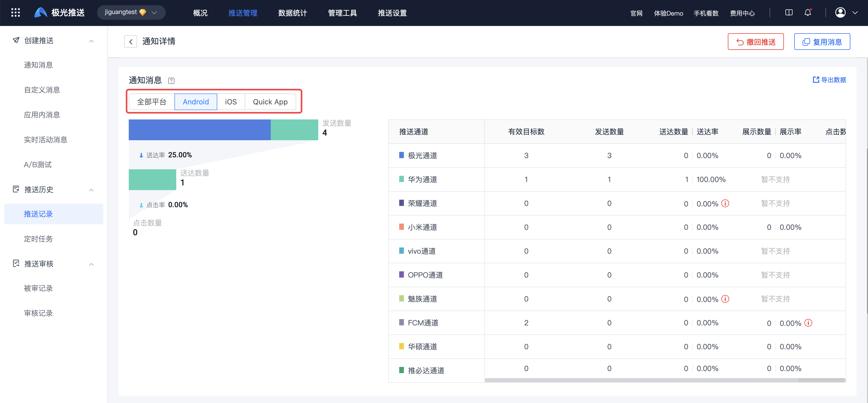Image resolution: width=868 pixels, height=403 pixels.
Task: Click the info icon in 魅族通道 row
Action: [725, 299]
